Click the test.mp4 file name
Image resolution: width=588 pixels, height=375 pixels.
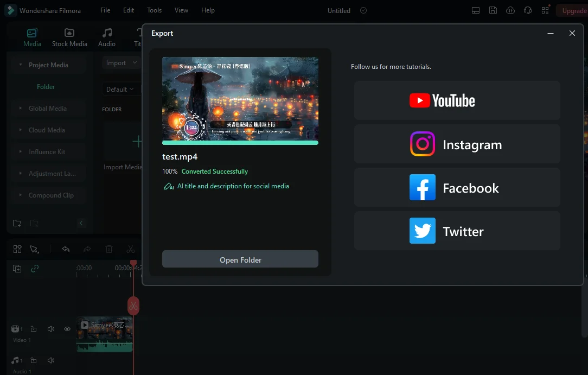point(180,157)
